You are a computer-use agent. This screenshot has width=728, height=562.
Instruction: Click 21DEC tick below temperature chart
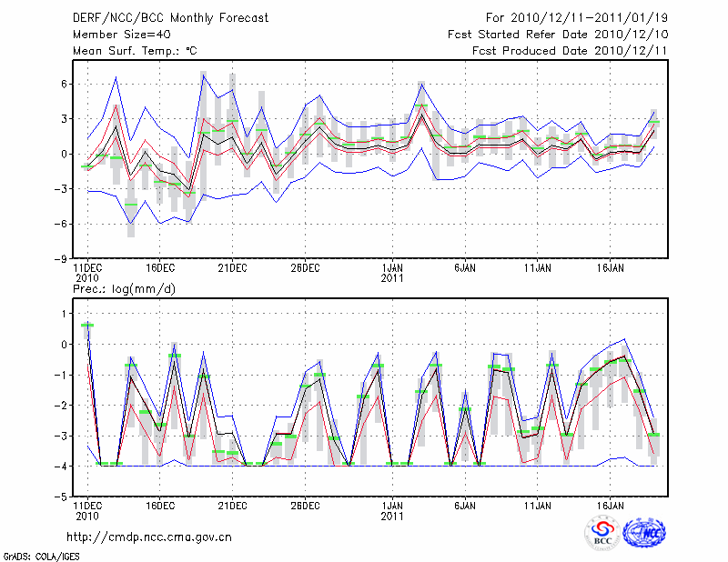click(232, 267)
